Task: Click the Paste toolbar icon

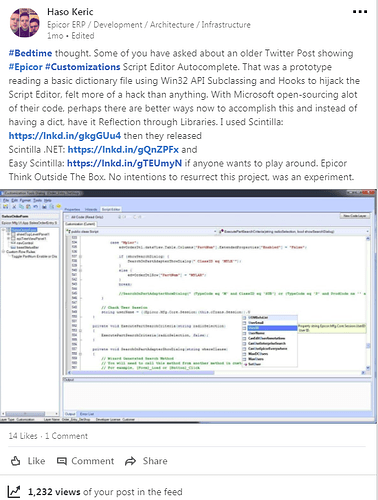Action: (x=28, y=207)
